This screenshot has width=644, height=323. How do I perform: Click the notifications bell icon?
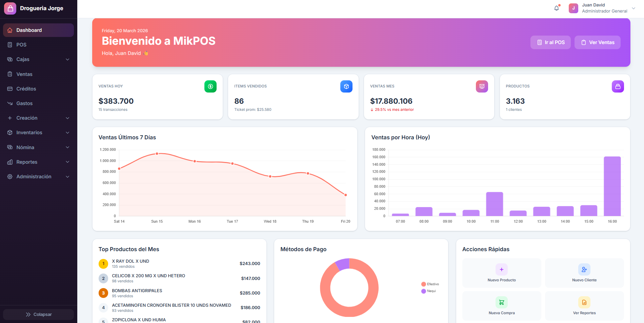click(556, 7)
